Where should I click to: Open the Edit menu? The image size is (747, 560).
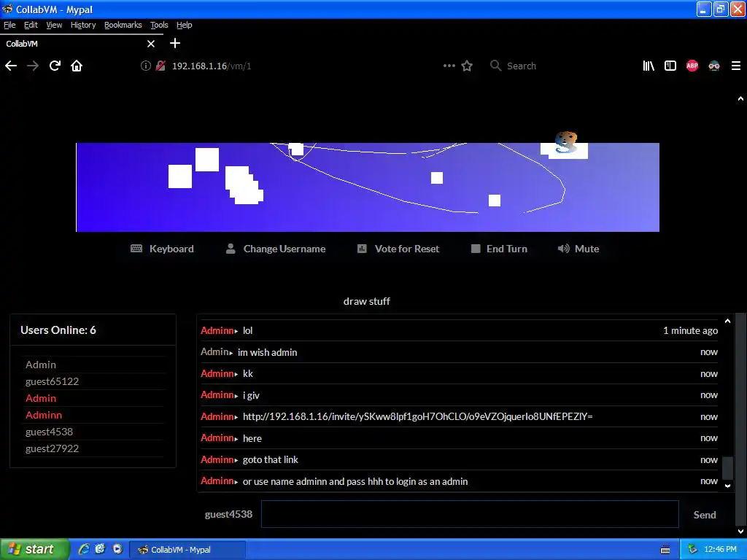tap(31, 25)
